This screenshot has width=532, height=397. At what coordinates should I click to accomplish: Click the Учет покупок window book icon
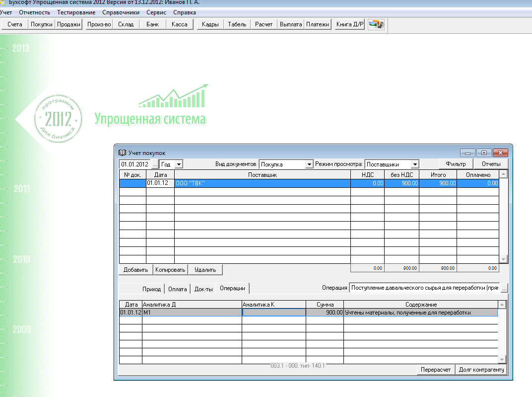click(x=122, y=153)
